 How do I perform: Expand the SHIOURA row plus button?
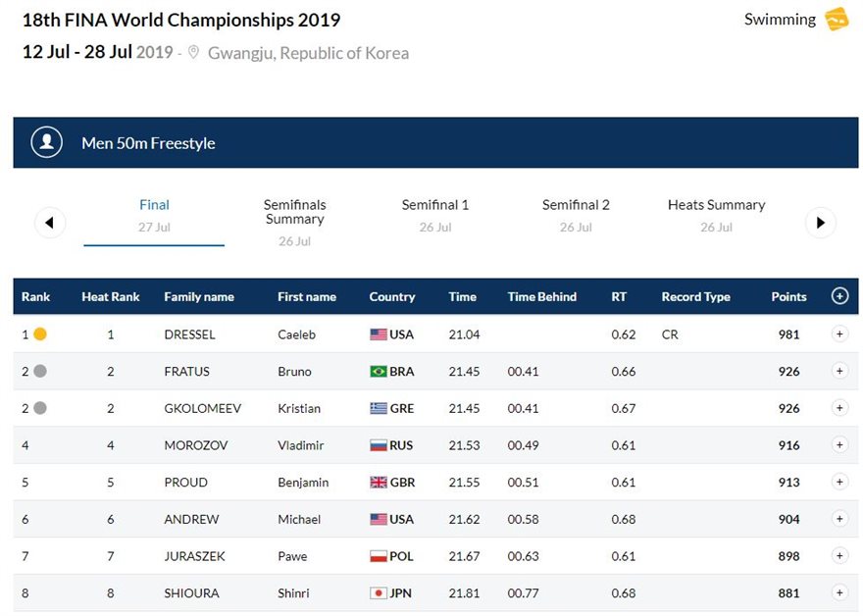click(839, 592)
